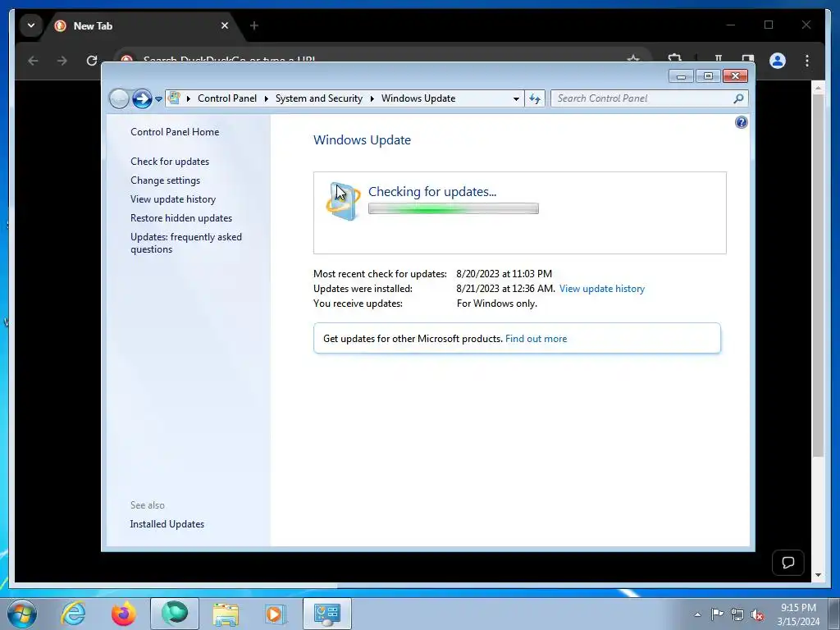Open Windows Media Player taskbar icon
Image resolution: width=840 pixels, height=630 pixels.
276,614
